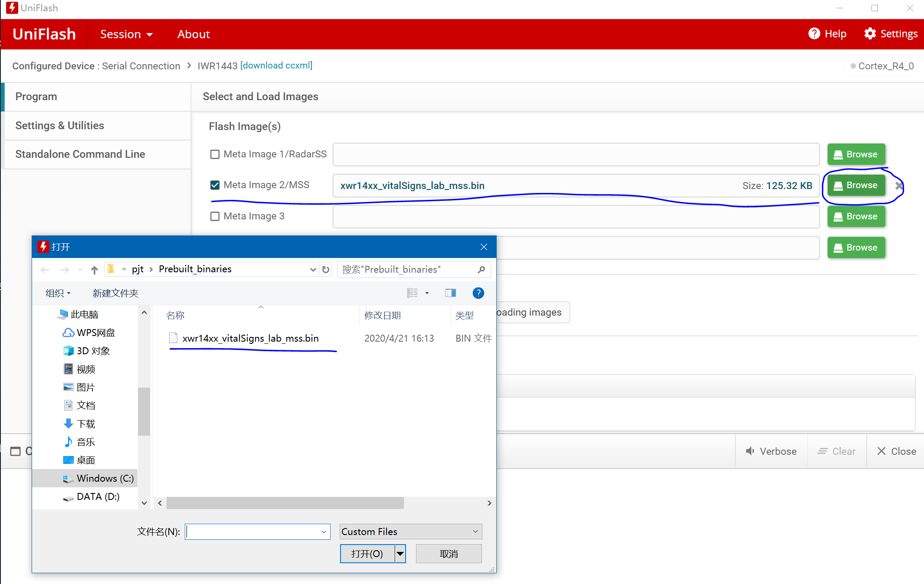Open Custom Files type dropdown
Screen dimensions: 924x584
[x=411, y=532]
